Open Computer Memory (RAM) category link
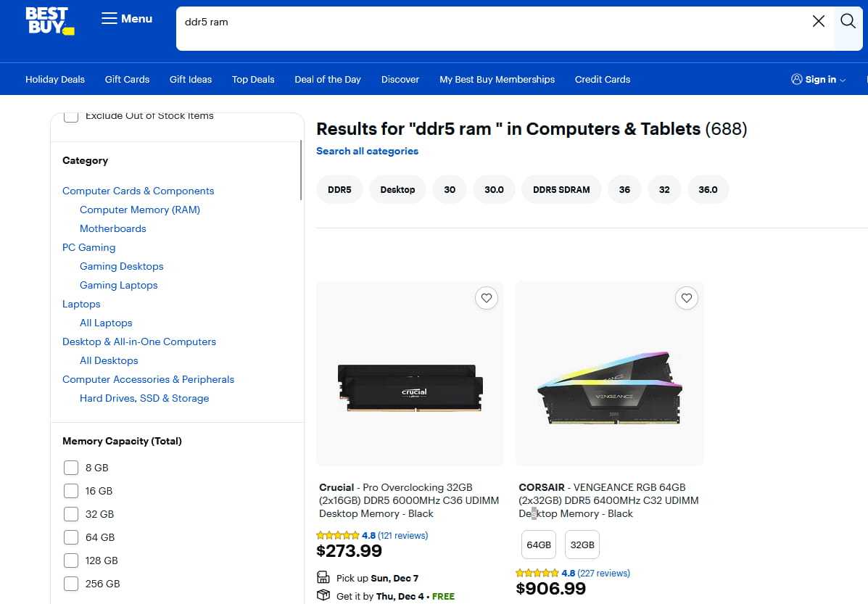The height and width of the screenshot is (604, 868). point(140,210)
